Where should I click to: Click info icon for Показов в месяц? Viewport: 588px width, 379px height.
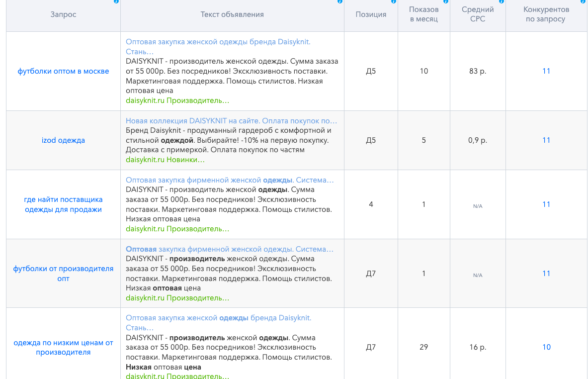click(445, 1)
